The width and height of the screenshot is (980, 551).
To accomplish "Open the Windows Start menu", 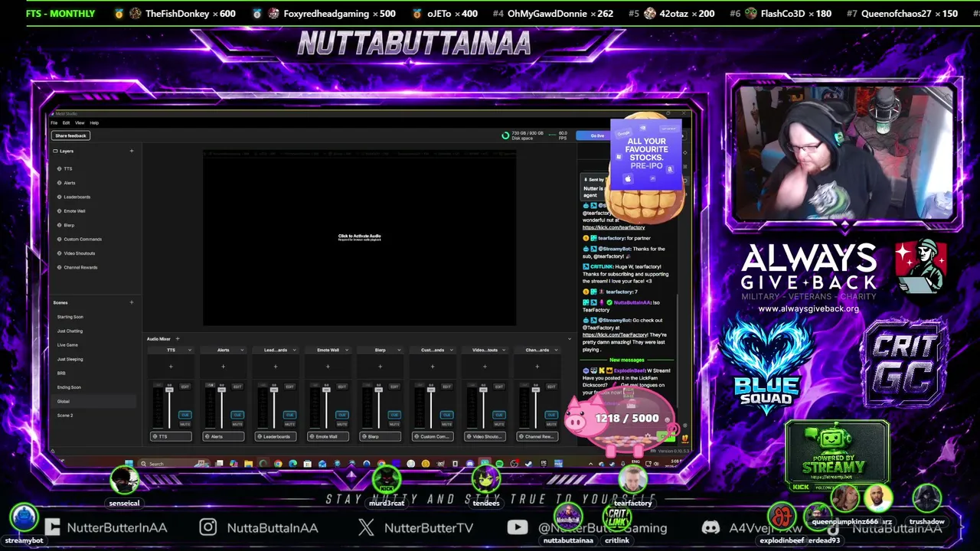I will pyautogui.click(x=129, y=464).
